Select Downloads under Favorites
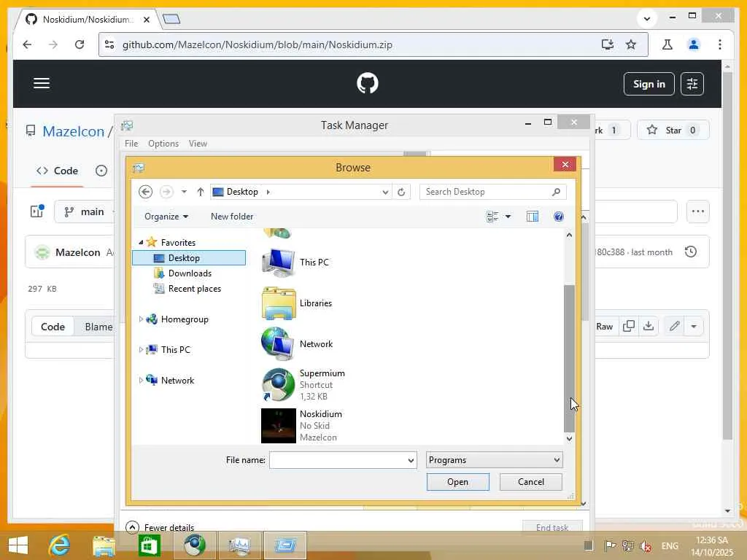The width and height of the screenshot is (747, 560). pyautogui.click(x=190, y=273)
